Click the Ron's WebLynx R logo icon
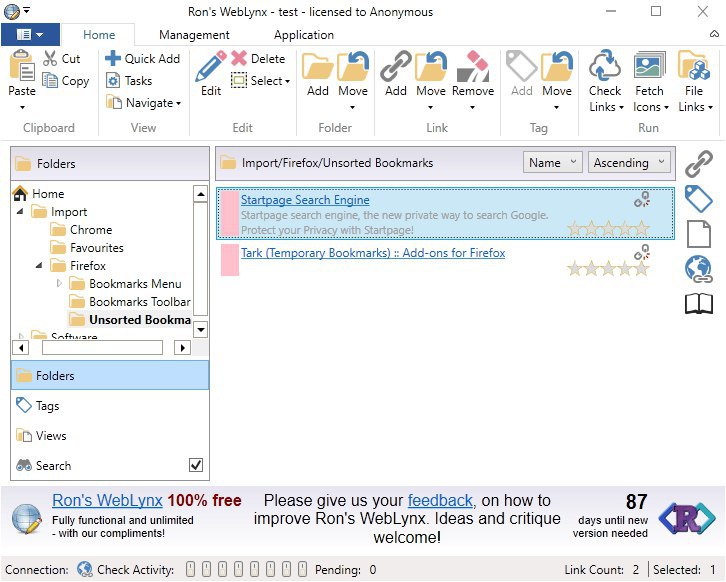This screenshot has height=582, width=726. 687,519
